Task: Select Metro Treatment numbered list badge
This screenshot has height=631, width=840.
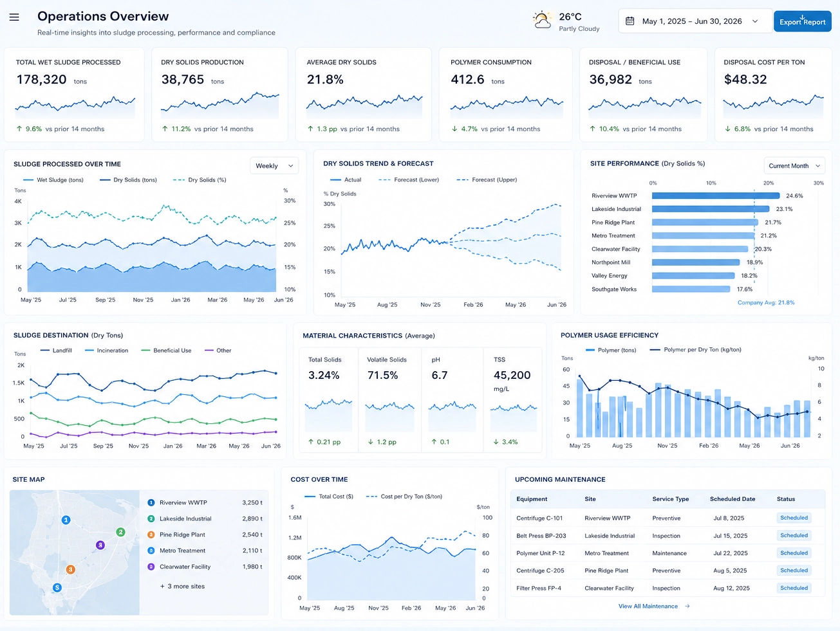Action: click(151, 551)
